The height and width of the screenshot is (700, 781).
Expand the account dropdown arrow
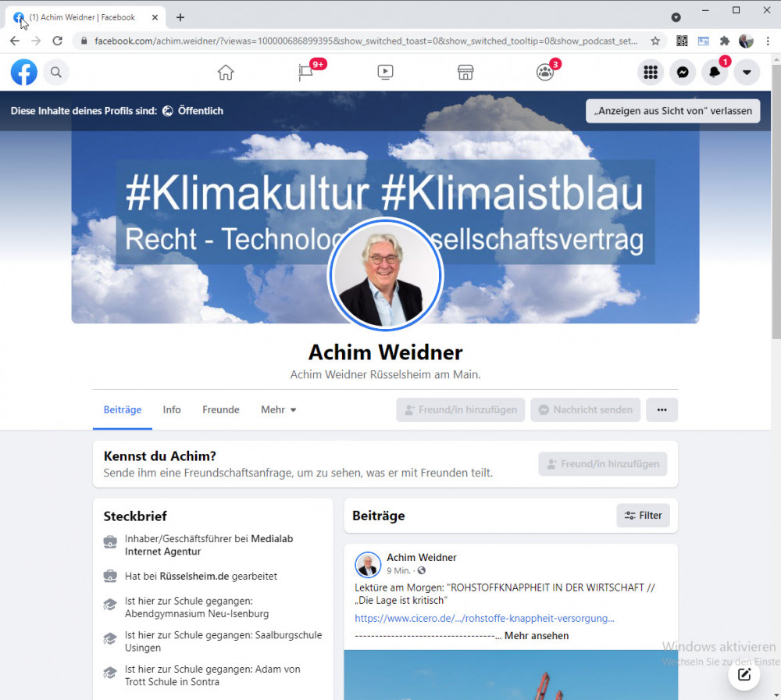tap(747, 73)
